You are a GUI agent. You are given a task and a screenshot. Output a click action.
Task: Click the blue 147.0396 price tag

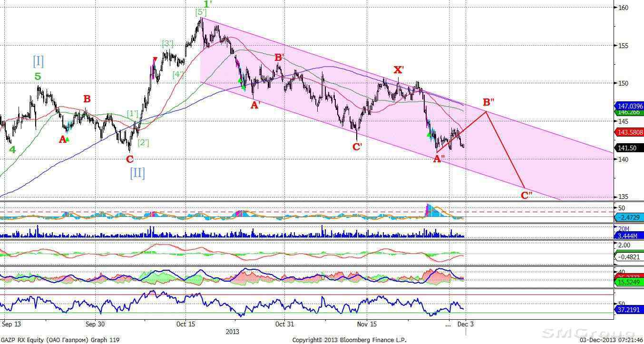629,106
